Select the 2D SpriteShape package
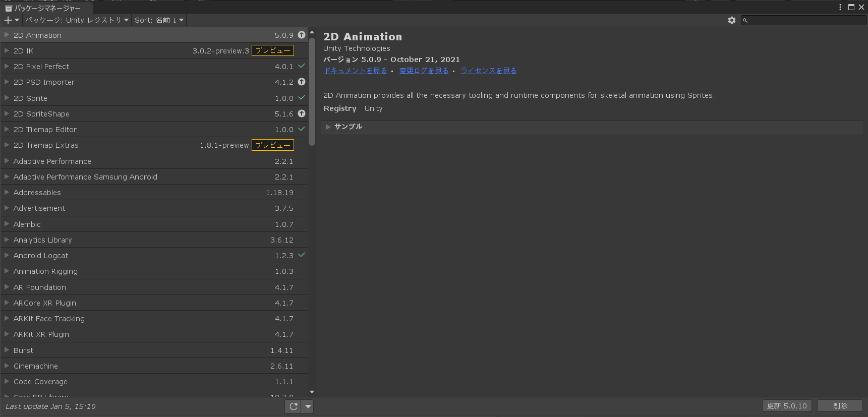 click(154, 113)
